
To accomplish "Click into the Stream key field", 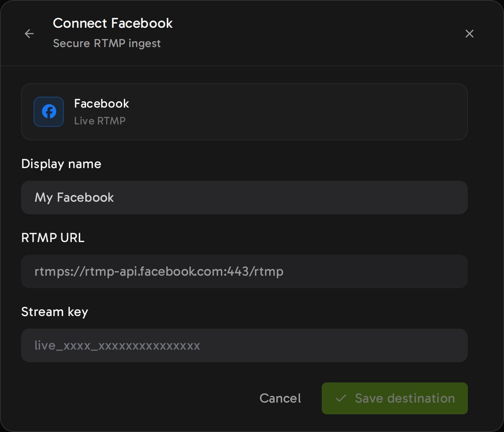I will click(x=244, y=345).
